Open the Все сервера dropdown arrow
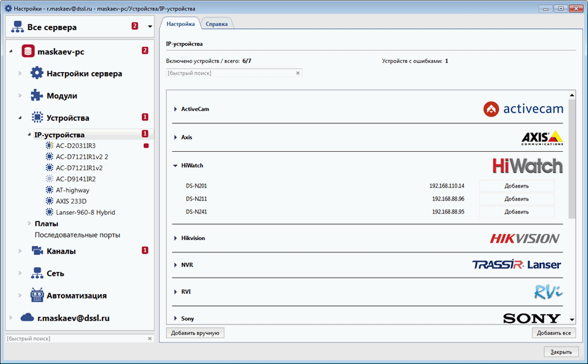 coord(150,27)
